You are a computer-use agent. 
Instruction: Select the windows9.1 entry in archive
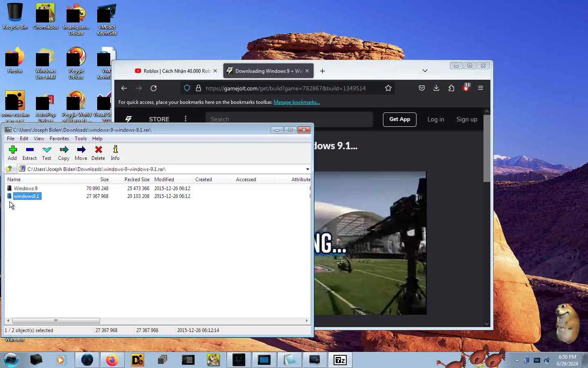[x=27, y=196]
